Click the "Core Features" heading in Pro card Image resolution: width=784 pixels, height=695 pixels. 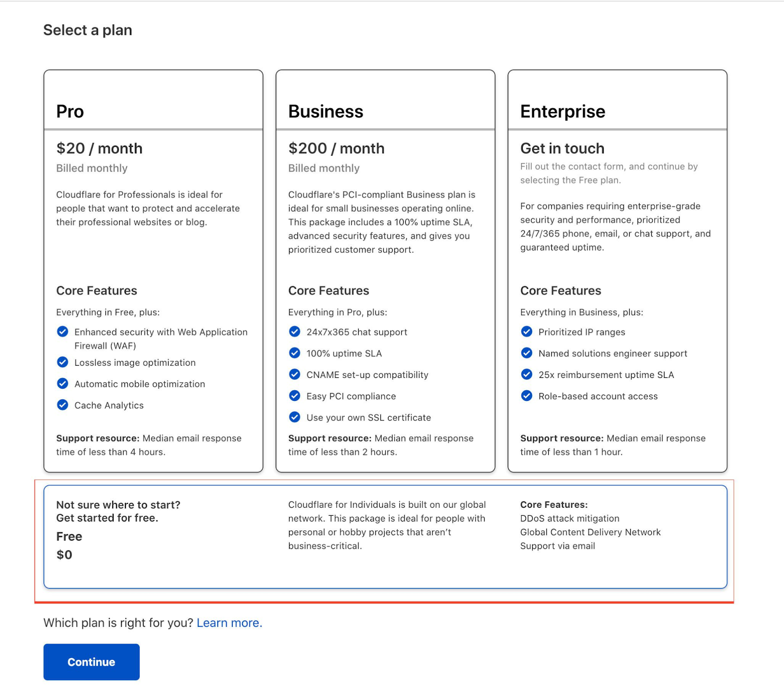pyautogui.click(x=97, y=291)
